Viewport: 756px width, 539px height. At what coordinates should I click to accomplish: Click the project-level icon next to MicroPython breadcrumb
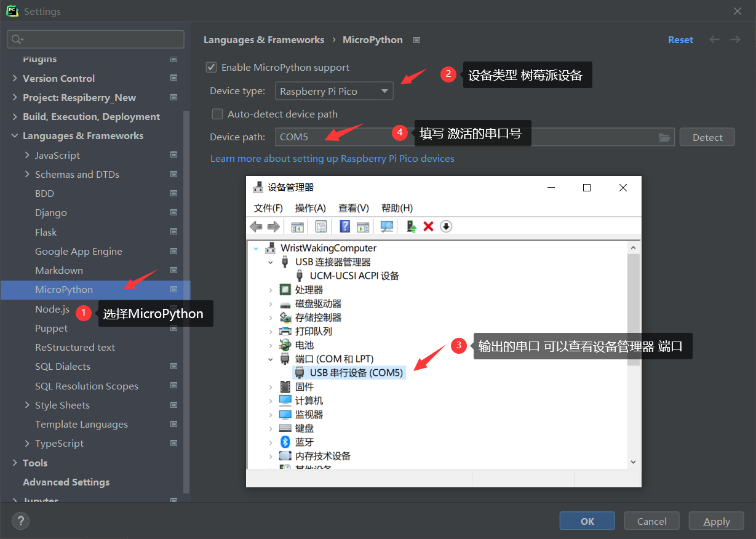coord(416,40)
